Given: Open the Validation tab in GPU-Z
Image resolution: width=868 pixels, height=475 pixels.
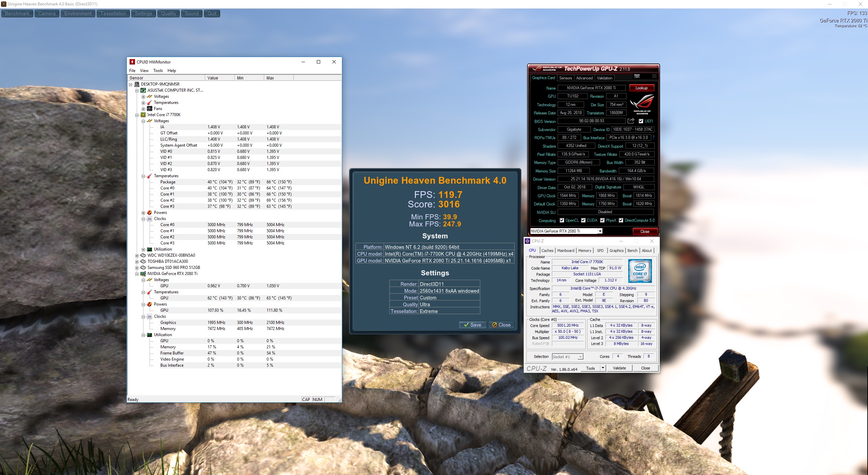Looking at the screenshot, I should coord(604,78).
